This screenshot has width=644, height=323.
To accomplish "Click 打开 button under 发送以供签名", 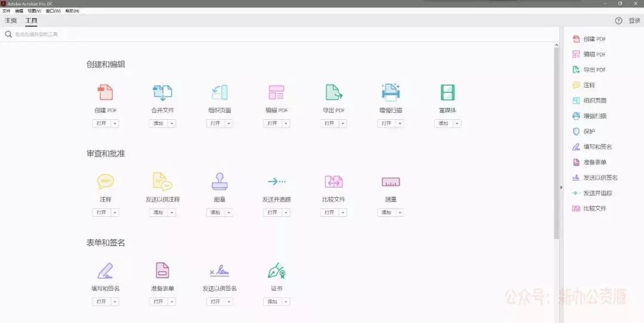I will pos(215,302).
